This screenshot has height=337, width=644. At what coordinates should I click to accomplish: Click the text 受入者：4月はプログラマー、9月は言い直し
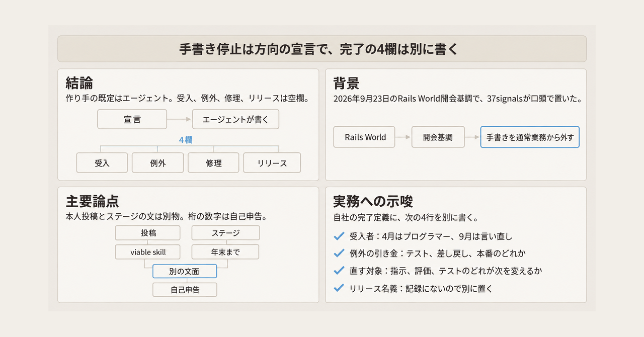pos(431,236)
